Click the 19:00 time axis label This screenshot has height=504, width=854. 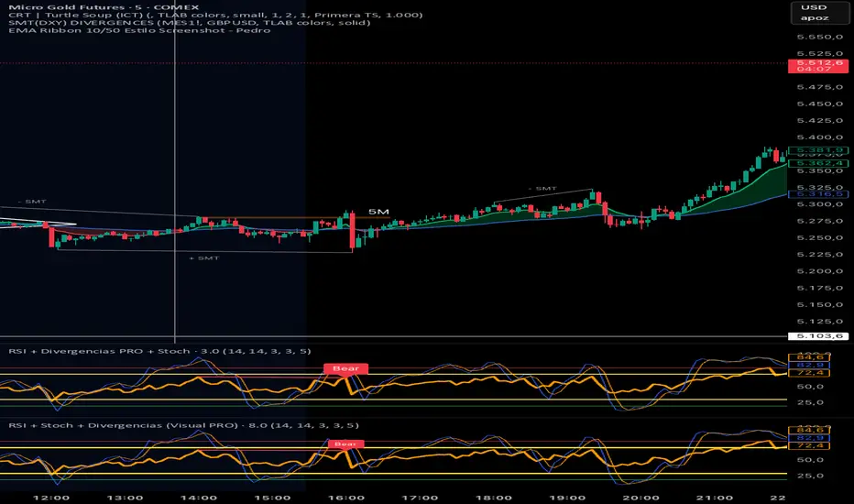point(567,498)
